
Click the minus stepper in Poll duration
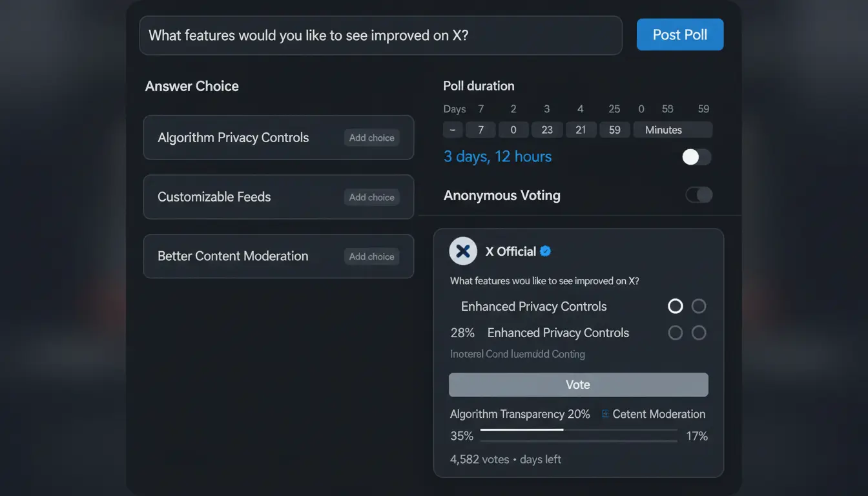(x=453, y=130)
